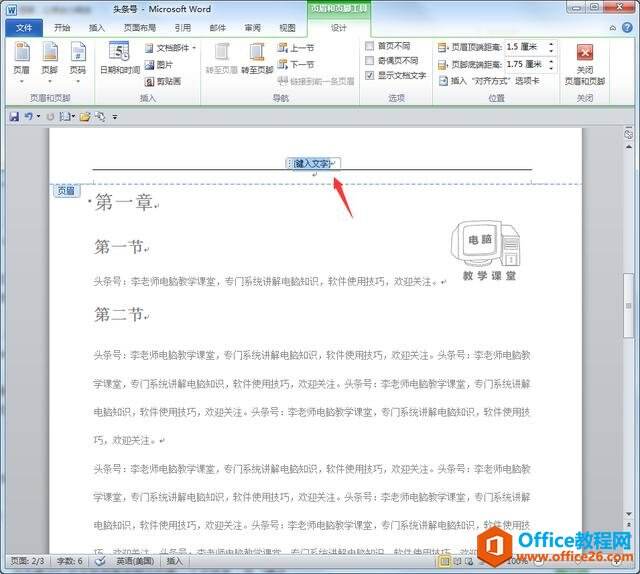Switch to 邮件 (Mailings) tab
The width and height of the screenshot is (640, 574).
218,28
